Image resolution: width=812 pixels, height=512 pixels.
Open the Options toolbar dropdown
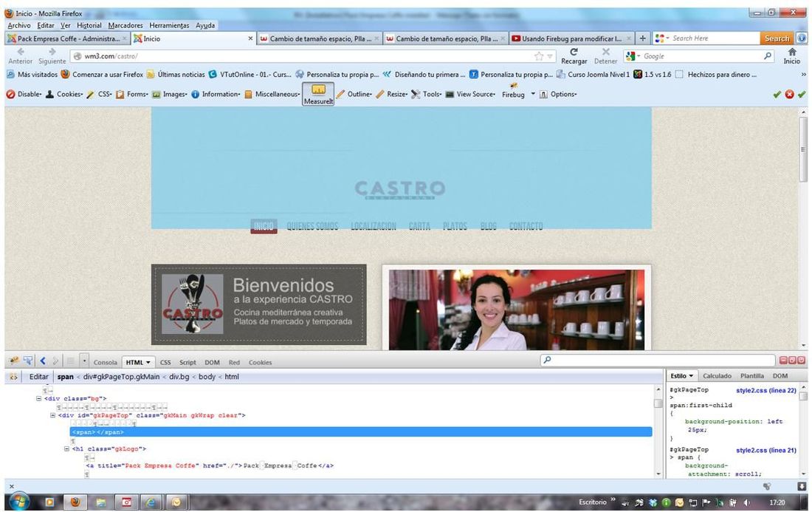point(558,95)
